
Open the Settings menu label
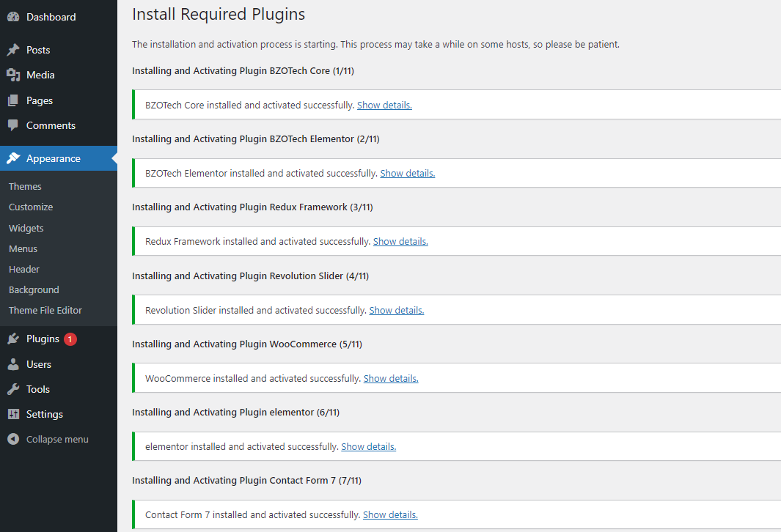pos(44,414)
